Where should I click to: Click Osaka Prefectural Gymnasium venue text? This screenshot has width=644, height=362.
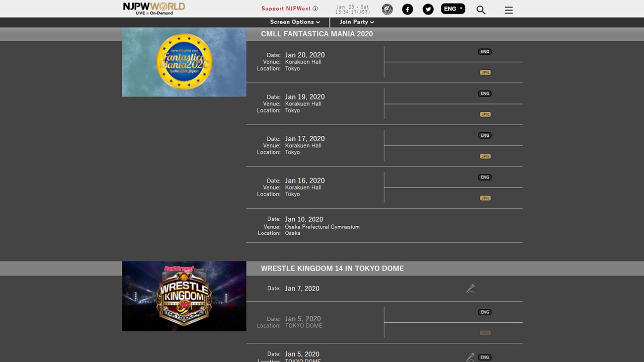coord(323,227)
